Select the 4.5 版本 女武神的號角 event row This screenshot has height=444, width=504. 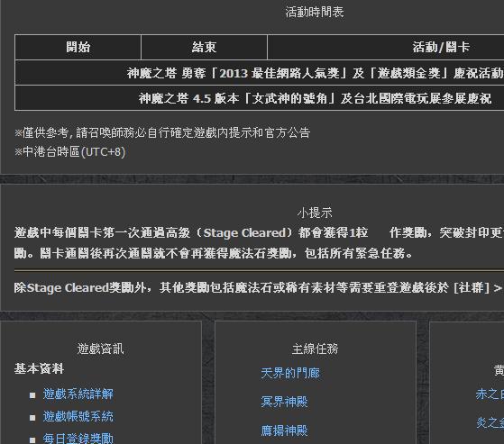coord(260,98)
